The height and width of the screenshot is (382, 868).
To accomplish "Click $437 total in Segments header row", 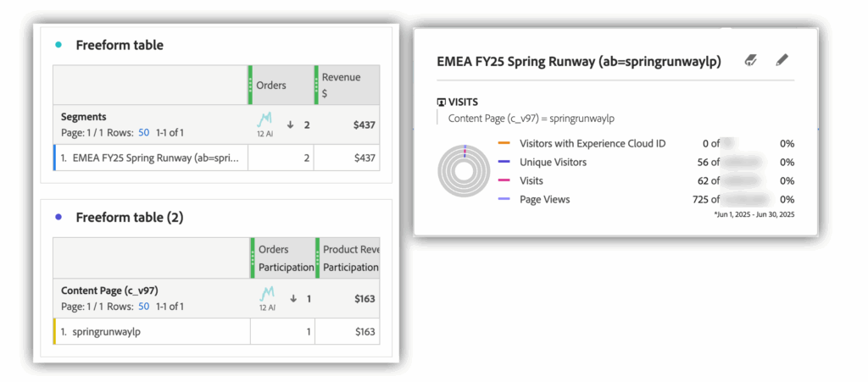I will 364,125.
